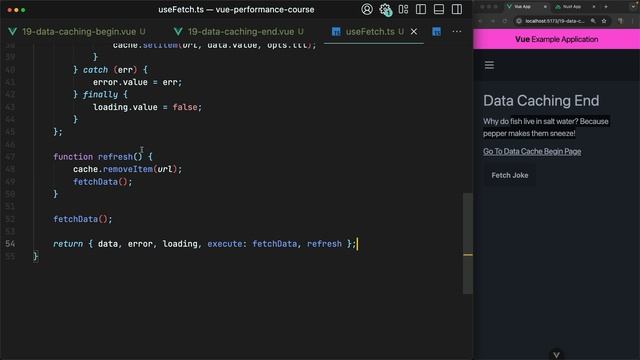
Task: Click the Fetch Joke button
Action: pyautogui.click(x=510, y=175)
